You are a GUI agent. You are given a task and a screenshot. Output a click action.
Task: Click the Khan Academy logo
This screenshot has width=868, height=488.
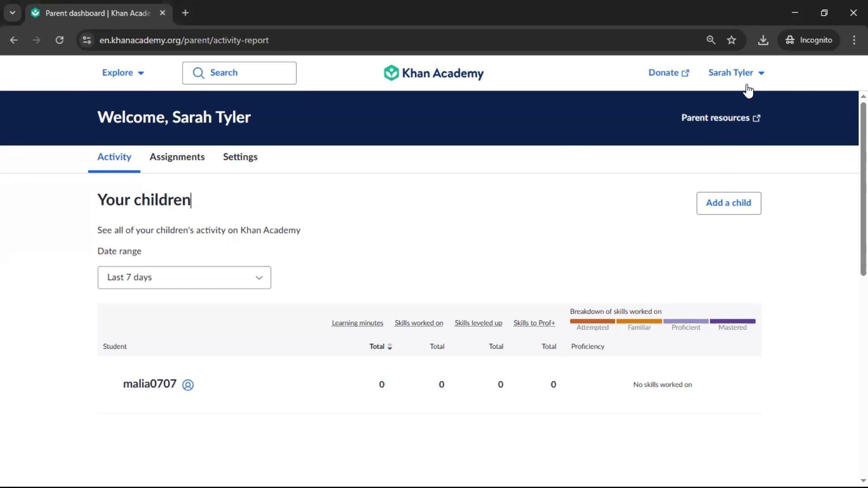(433, 73)
